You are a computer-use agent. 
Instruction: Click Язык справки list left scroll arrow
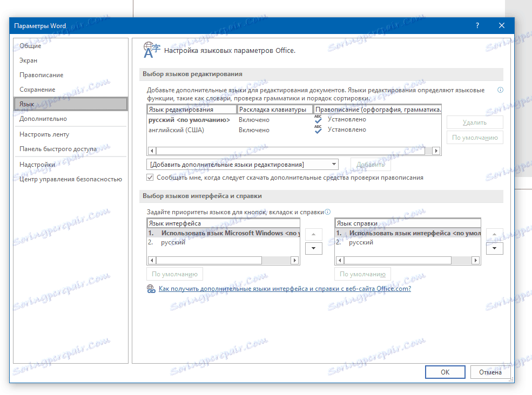[340, 261]
